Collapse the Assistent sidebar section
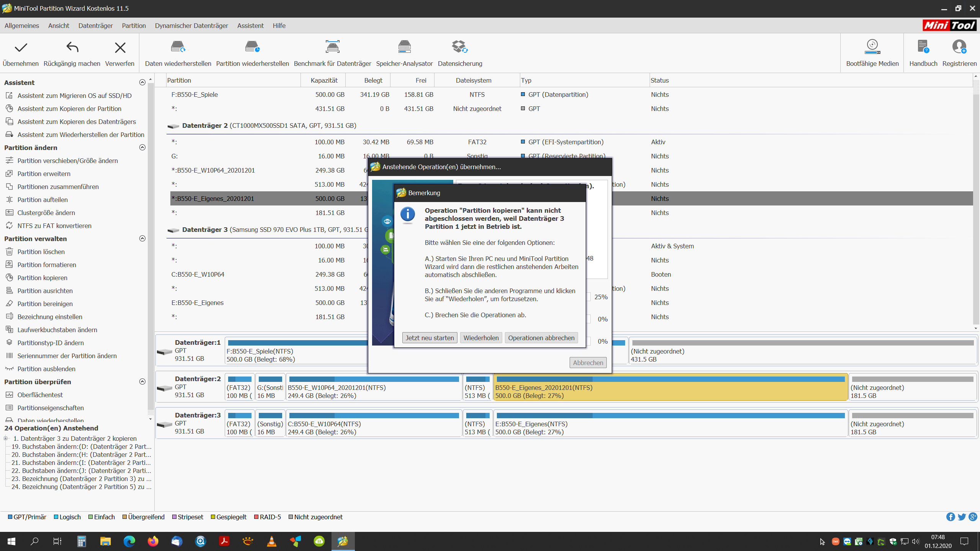 pos(142,82)
